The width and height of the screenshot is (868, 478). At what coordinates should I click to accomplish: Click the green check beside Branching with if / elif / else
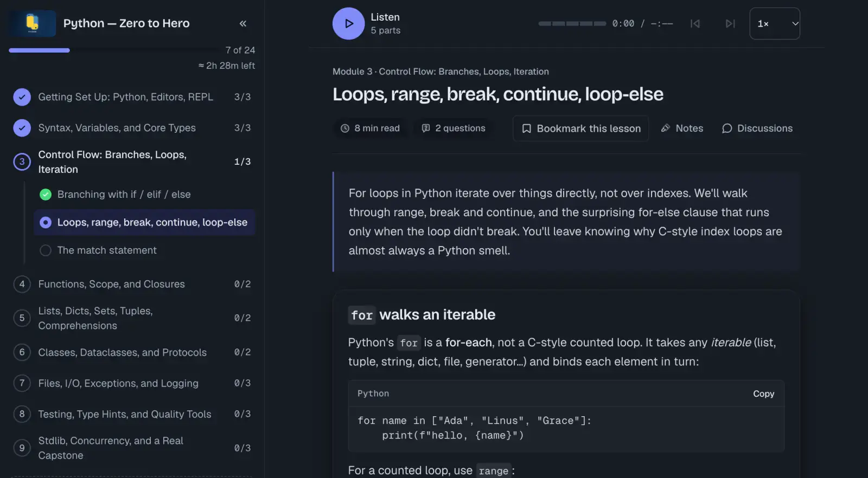click(x=46, y=195)
